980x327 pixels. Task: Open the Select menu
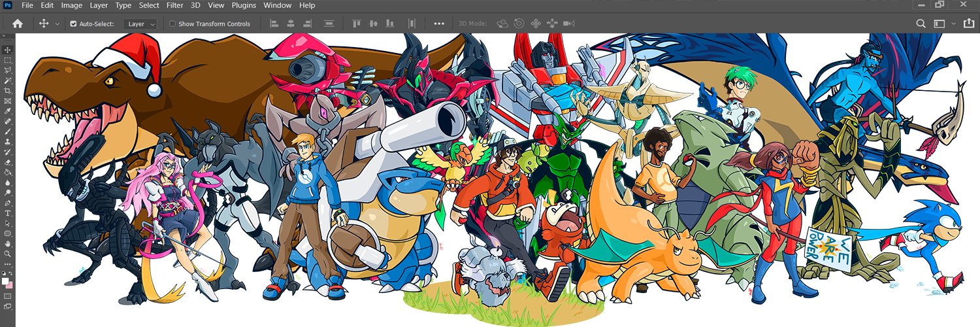click(x=149, y=5)
